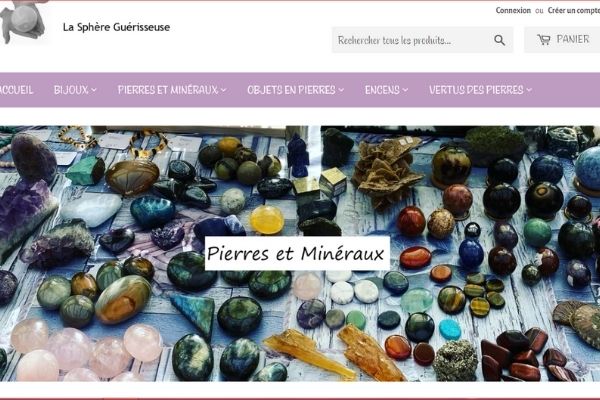Expand the Encens menu chevron

pos(405,90)
